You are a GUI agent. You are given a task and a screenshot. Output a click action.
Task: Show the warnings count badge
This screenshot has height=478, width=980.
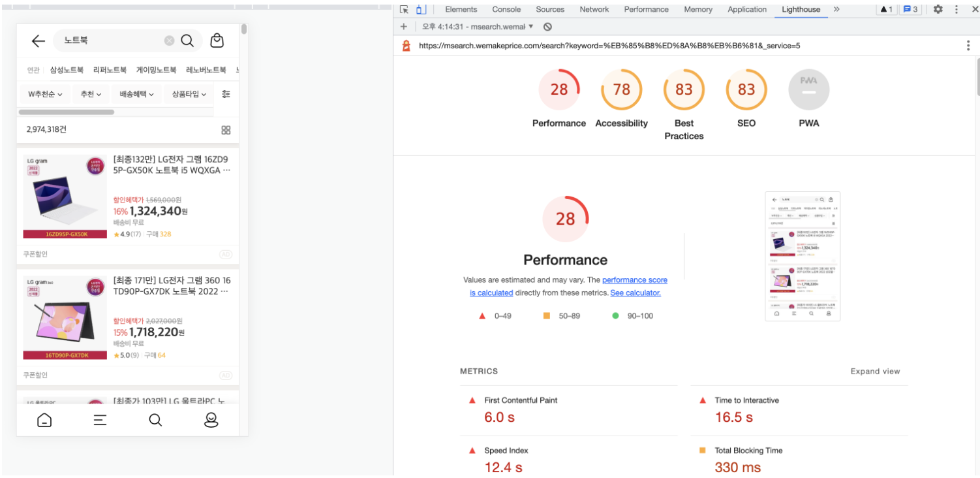click(x=885, y=9)
